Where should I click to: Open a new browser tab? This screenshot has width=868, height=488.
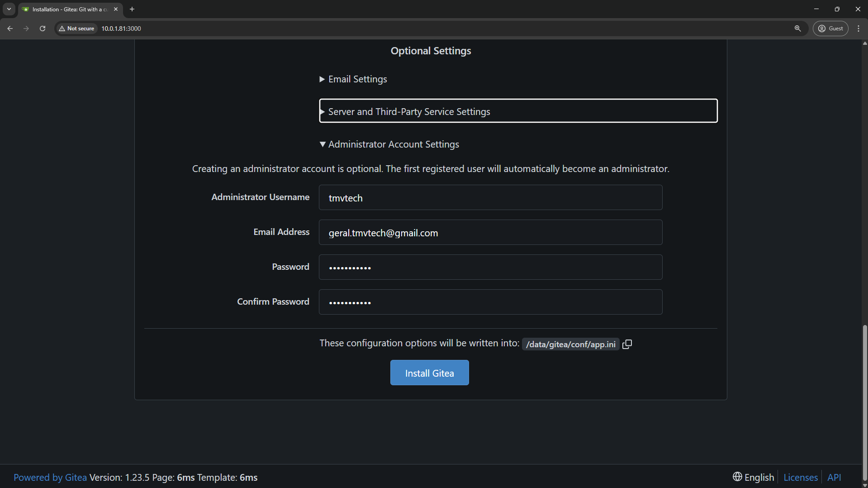pyautogui.click(x=132, y=9)
